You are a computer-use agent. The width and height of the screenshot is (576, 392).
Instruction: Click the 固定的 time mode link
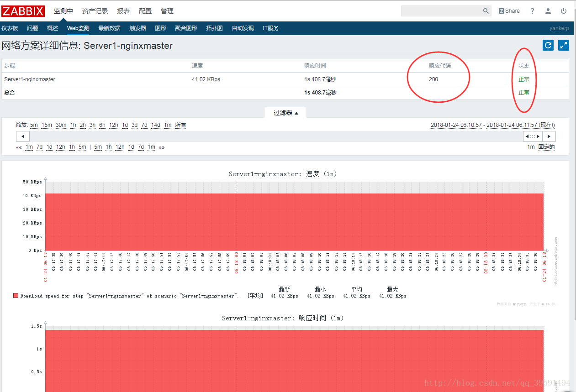click(546, 147)
